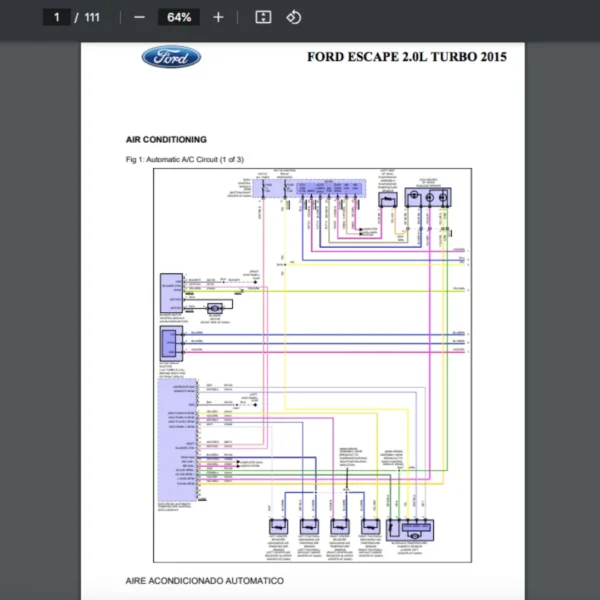Click the page number input field

coord(57,17)
